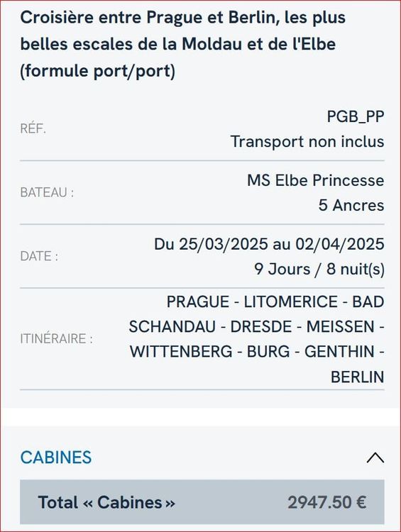
Task: Click the RÉF. field label
Action: click(x=33, y=129)
